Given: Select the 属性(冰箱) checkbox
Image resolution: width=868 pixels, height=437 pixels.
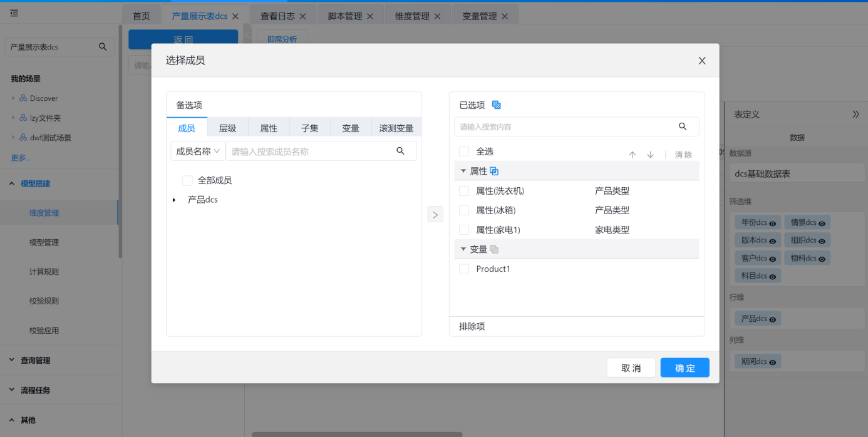Looking at the screenshot, I should (464, 210).
